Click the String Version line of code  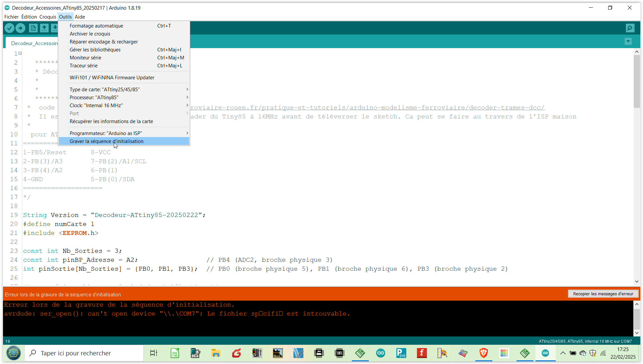[114, 215]
